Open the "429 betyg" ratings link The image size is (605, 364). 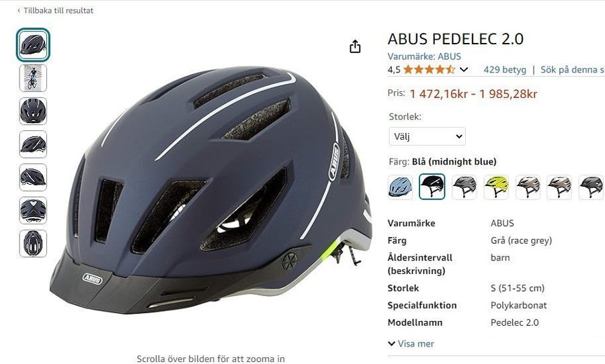[x=505, y=70]
